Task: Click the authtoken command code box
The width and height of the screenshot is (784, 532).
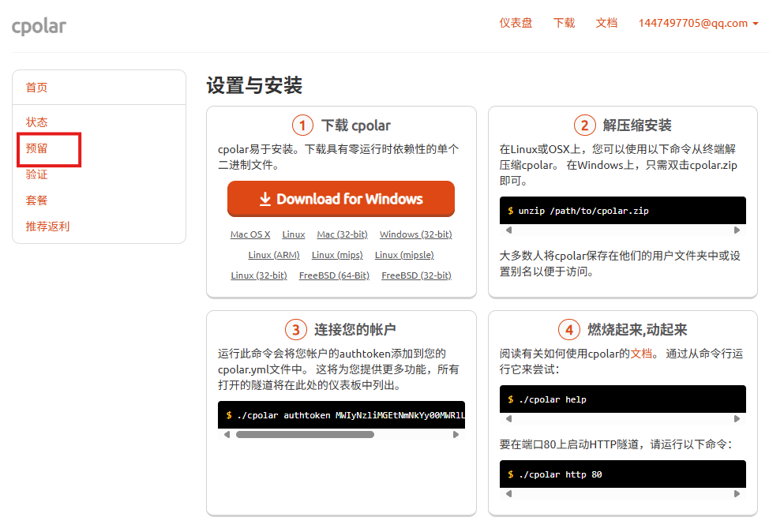Action: pyautogui.click(x=341, y=415)
